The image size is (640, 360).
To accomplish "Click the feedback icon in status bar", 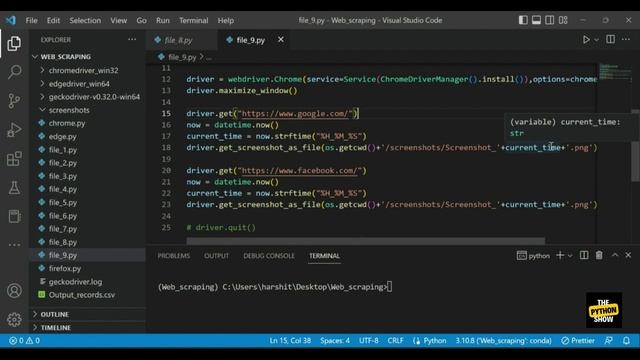I will coord(609,340).
